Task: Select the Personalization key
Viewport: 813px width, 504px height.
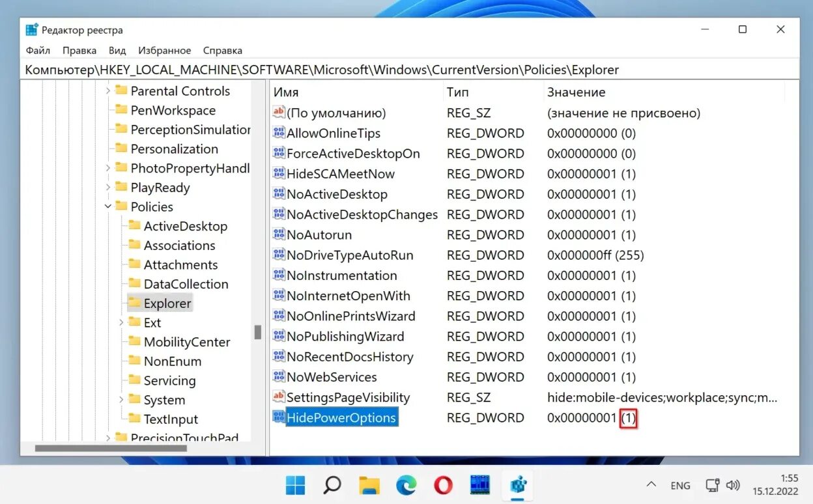Action: pos(175,149)
